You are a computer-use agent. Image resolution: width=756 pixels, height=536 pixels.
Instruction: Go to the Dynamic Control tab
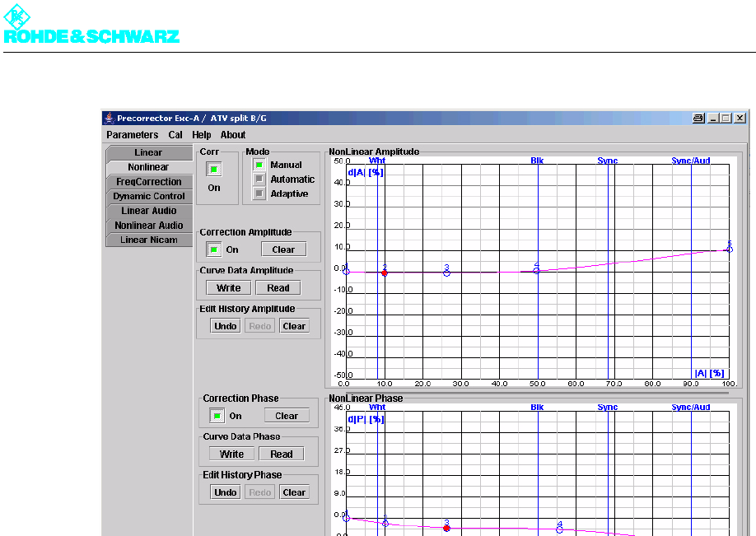click(148, 196)
